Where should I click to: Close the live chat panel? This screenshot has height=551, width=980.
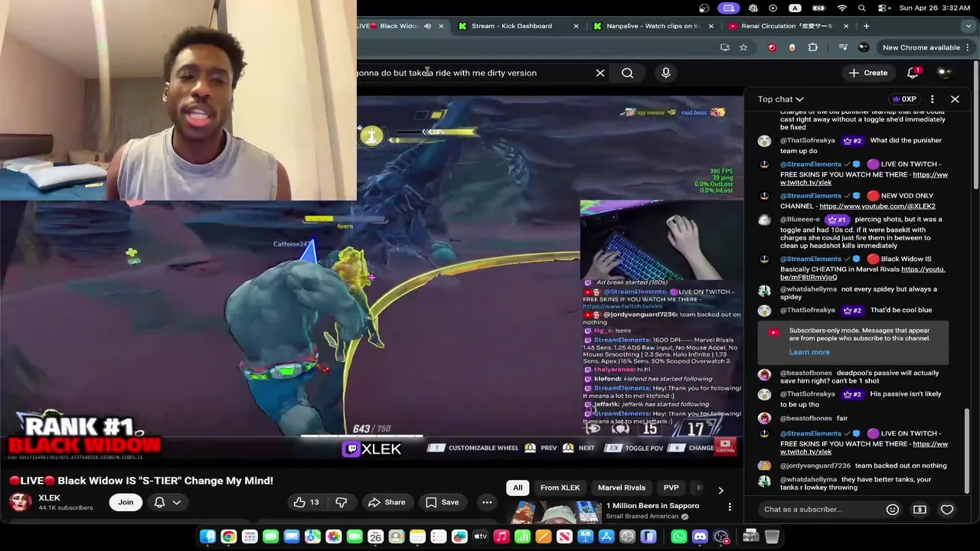point(955,99)
